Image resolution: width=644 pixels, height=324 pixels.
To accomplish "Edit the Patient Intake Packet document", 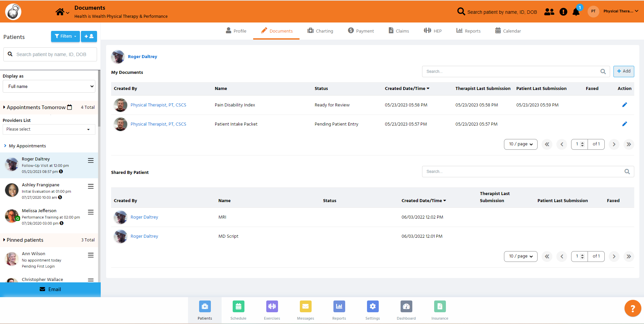I will [625, 124].
